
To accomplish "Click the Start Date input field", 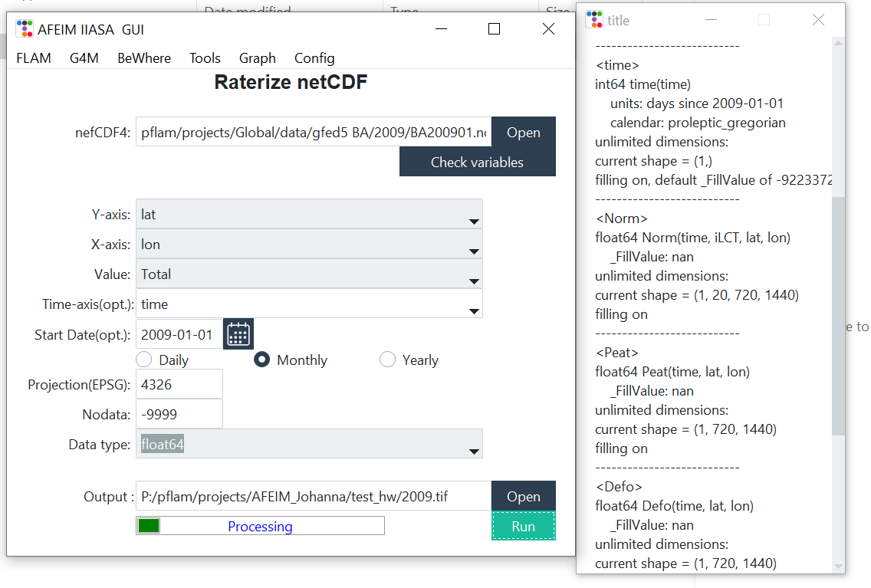I will (x=179, y=334).
